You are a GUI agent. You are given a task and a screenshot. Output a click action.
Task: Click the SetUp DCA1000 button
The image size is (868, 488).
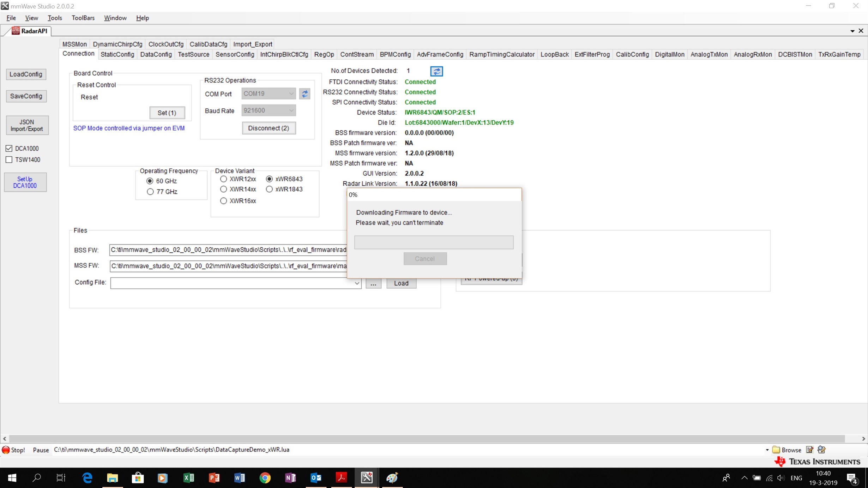pos(25,182)
